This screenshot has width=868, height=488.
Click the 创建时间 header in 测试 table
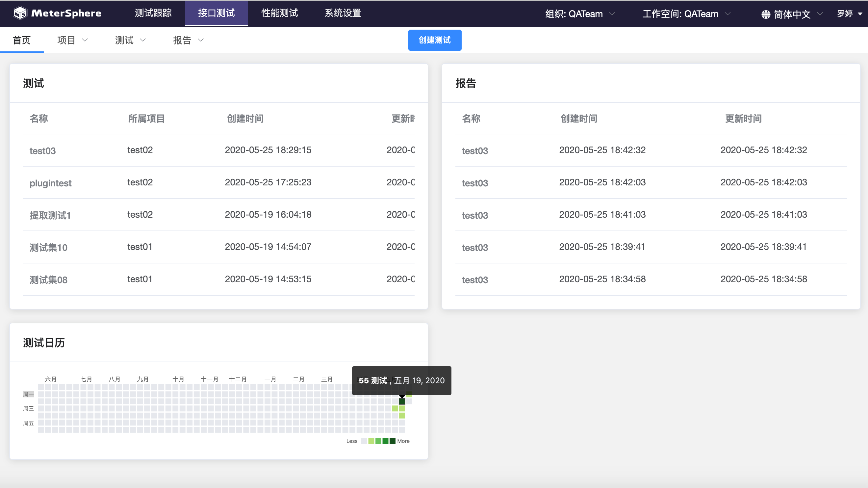click(x=245, y=119)
